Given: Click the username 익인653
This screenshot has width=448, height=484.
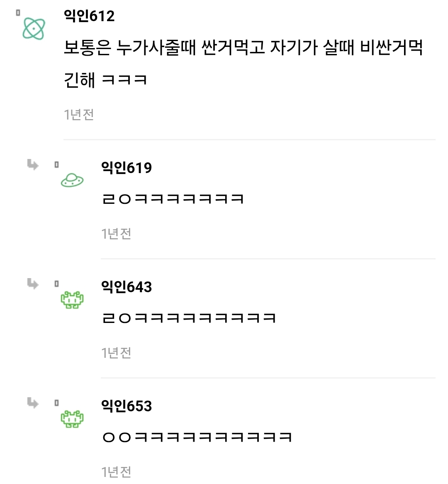Looking at the screenshot, I should [127, 406].
